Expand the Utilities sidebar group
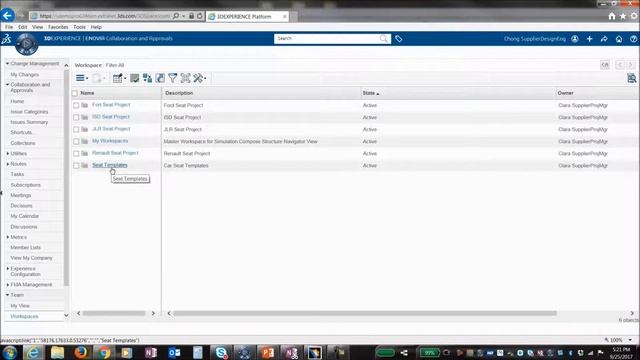This screenshot has width=640, height=360. pyautogui.click(x=7, y=153)
